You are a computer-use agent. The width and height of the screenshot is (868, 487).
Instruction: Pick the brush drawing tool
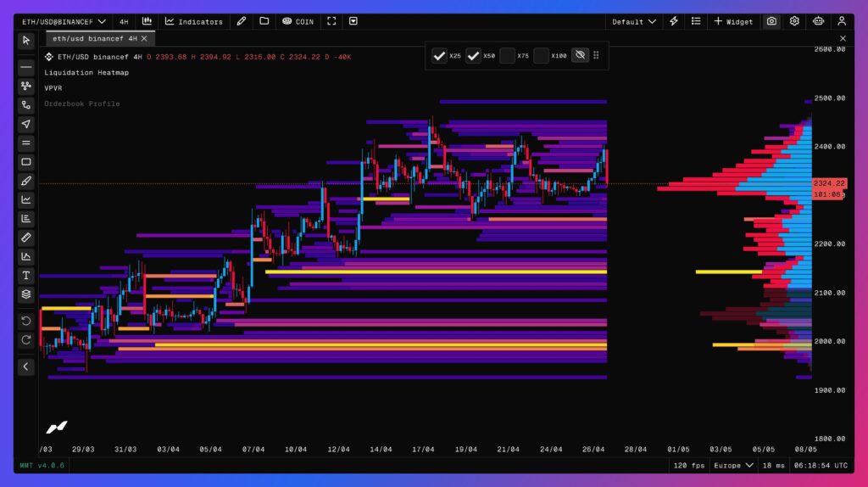pyautogui.click(x=26, y=182)
